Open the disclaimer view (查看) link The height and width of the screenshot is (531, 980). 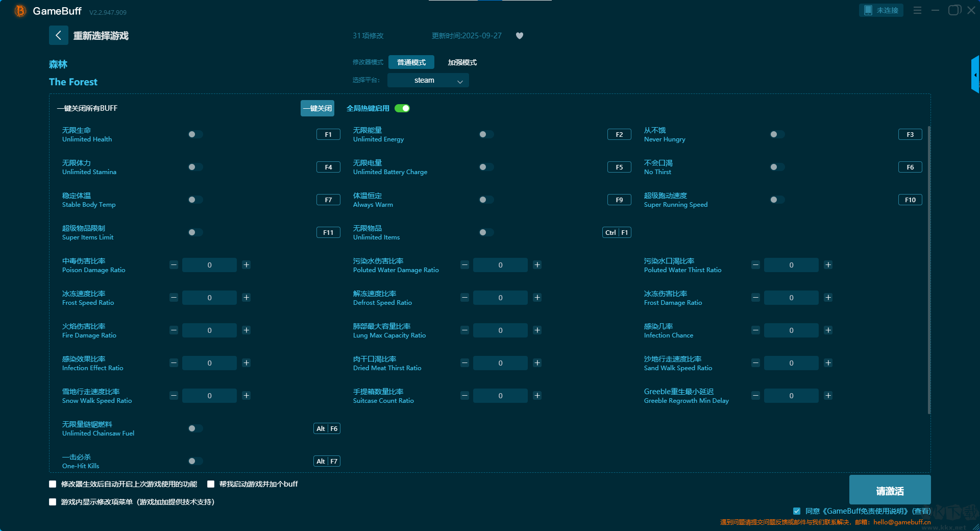(921, 511)
